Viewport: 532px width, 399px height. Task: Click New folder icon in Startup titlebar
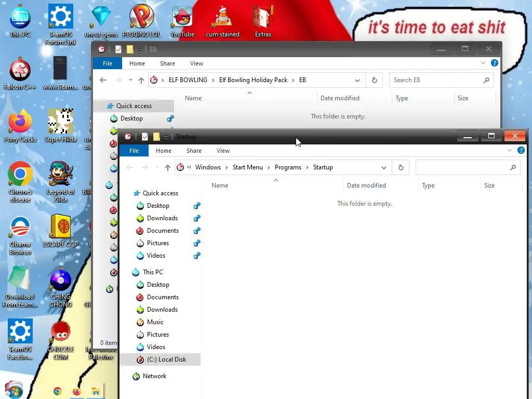pos(156,137)
